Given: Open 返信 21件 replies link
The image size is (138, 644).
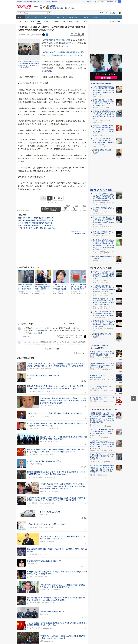Looking at the screenshot, I should click(26, 336).
